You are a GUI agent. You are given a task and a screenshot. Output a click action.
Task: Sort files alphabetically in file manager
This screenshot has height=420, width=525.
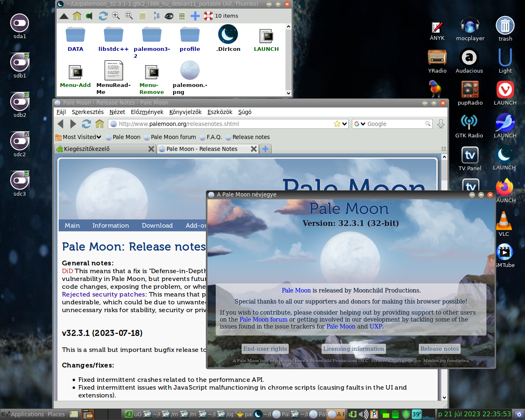click(x=156, y=16)
